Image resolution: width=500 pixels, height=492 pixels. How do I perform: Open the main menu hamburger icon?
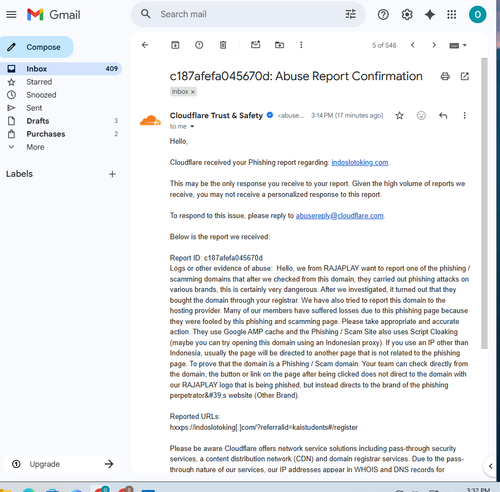(x=11, y=15)
